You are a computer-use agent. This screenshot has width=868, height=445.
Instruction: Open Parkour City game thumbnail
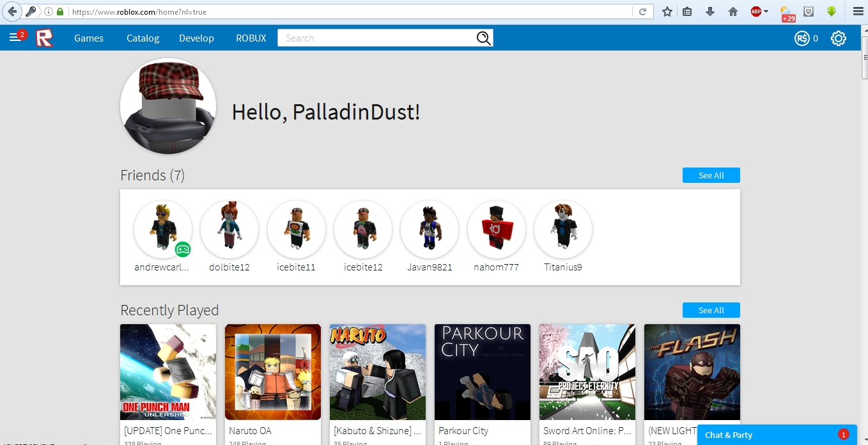pos(483,372)
